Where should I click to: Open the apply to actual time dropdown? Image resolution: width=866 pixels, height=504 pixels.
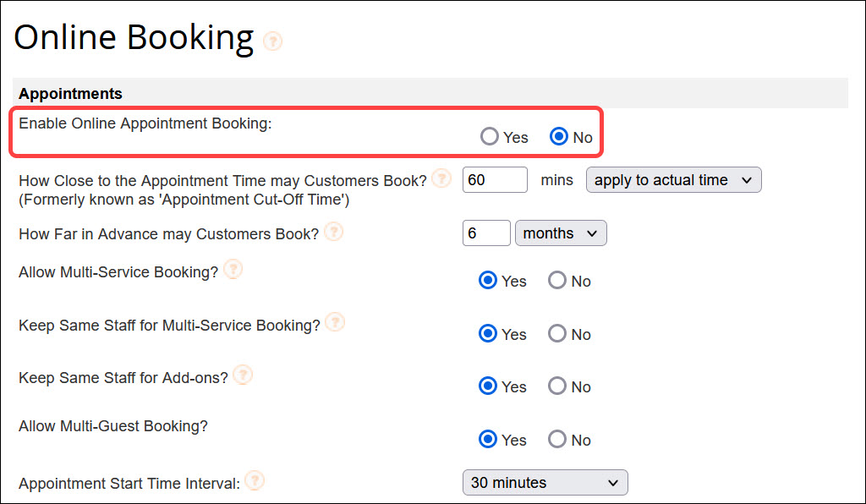coord(673,179)
